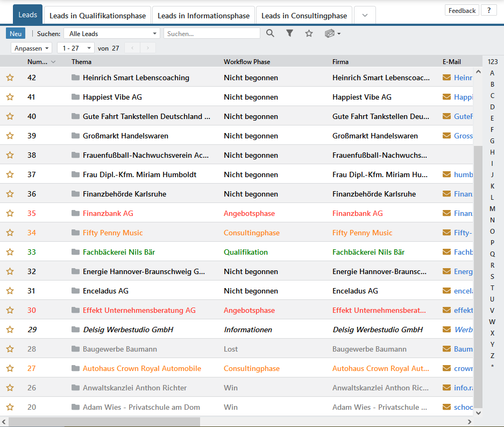Click the favorites star in the toolbar

pos(309,33)
